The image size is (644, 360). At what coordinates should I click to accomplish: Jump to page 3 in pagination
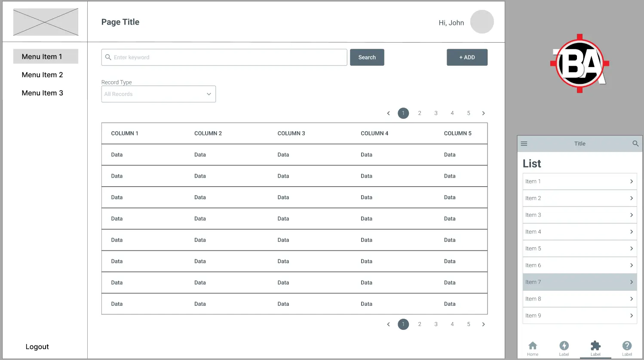pos(435,113)
